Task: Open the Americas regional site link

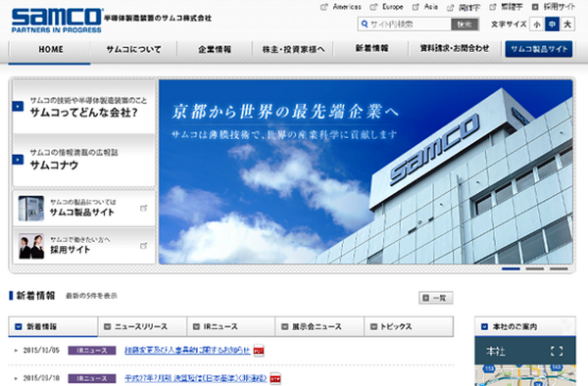Action: pos(347,7)
